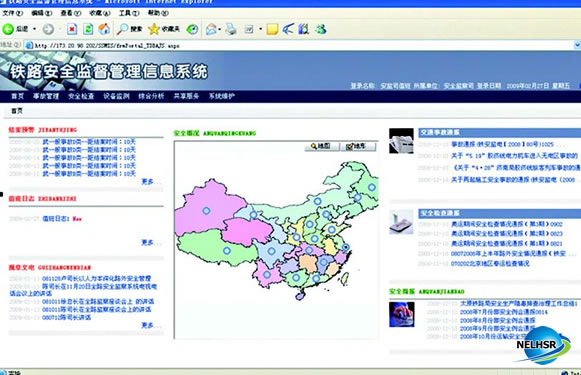Select the 事故管理 navigation tab
This screenshot has height=375, width=581.
click(46, 96)
